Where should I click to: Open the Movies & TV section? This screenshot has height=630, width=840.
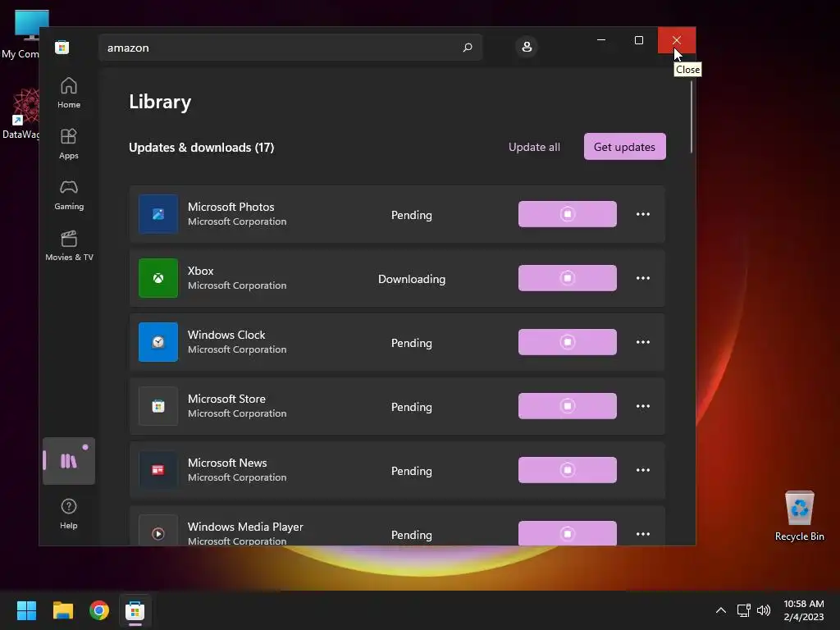[x=69, y=246]
